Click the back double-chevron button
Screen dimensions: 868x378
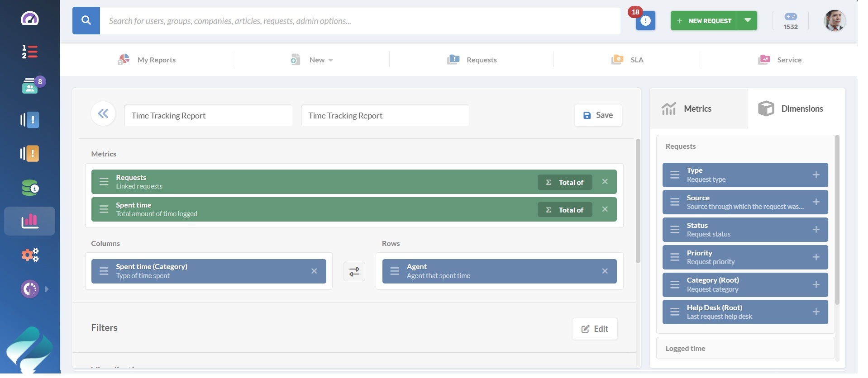(103, 113)
